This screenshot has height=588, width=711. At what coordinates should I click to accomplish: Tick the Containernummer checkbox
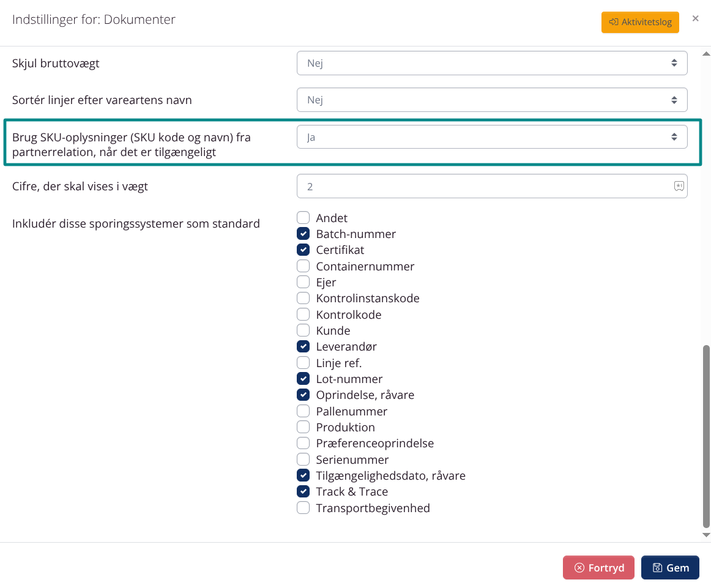pyautogui.click(x=303, y=266)
